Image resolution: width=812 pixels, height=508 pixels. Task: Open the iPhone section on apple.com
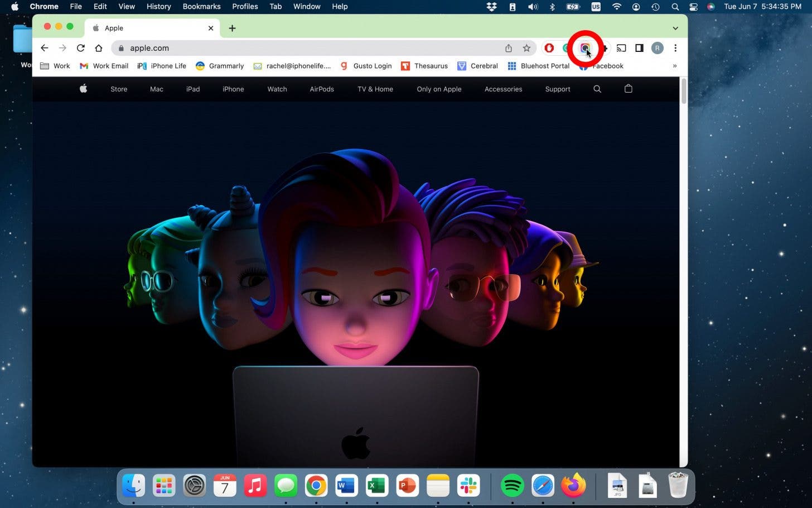[x=233, y=89]
